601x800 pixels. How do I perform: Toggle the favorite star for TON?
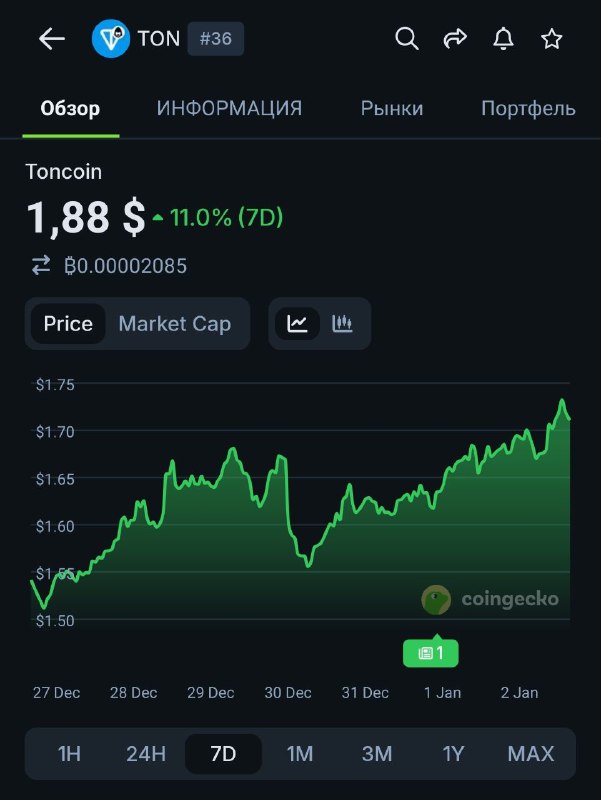[551, 39]
